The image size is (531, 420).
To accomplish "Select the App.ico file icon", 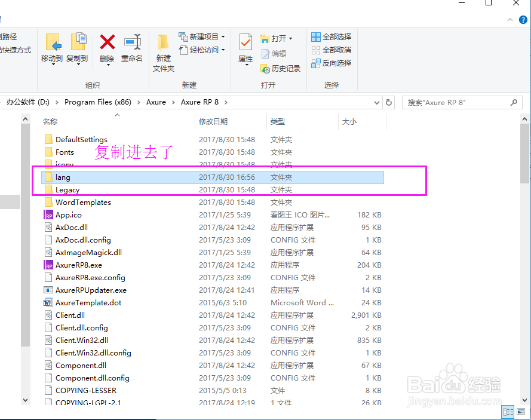I will point(48,214).
